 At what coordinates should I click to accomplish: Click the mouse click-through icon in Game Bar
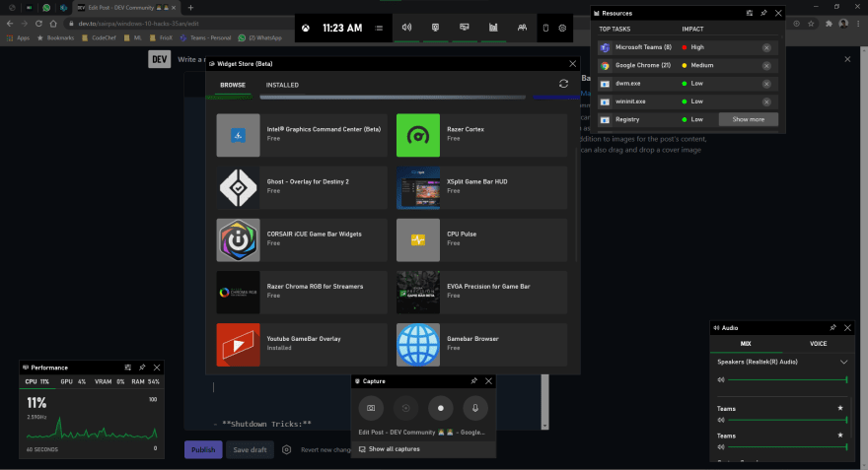545,29
